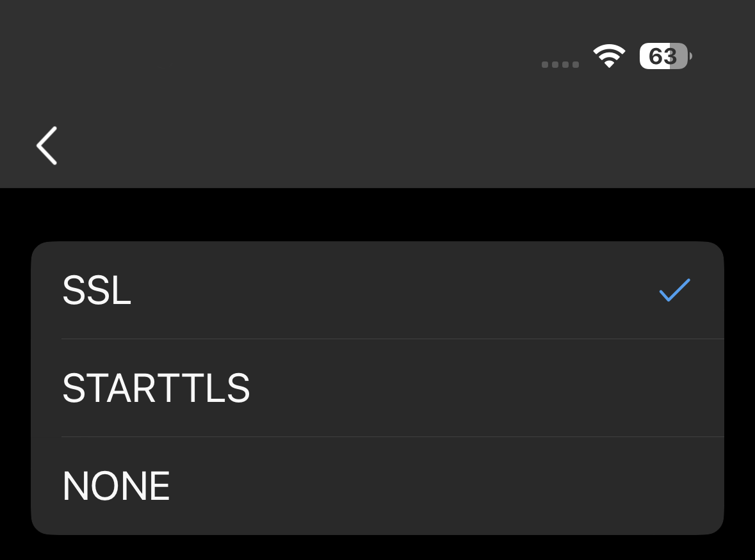Tap the middle of the SSL row

click(378, 290)
